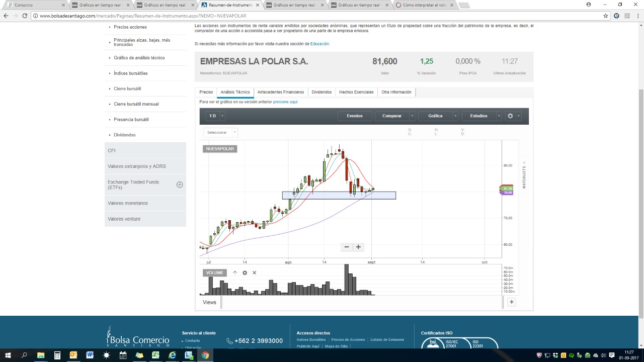Screen dimensions: 644x362
Task: Click the Estudios button
Action: tap(479, 116)
